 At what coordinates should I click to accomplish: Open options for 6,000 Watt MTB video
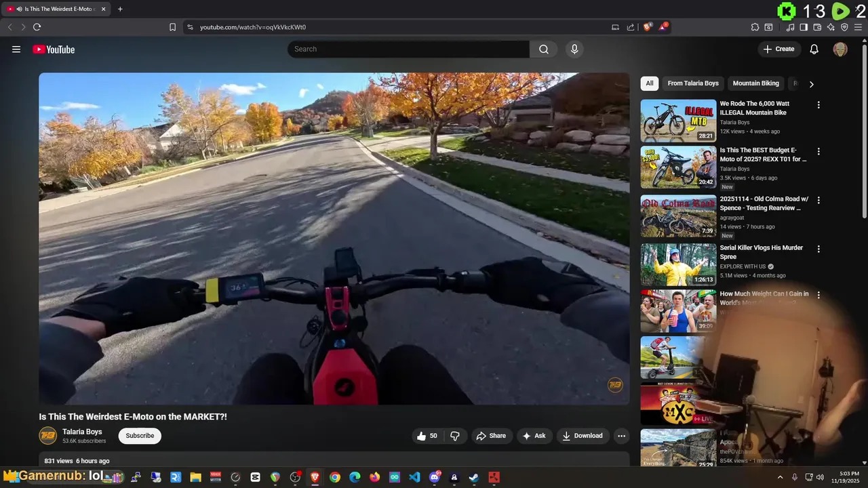[x=818, y=105]
